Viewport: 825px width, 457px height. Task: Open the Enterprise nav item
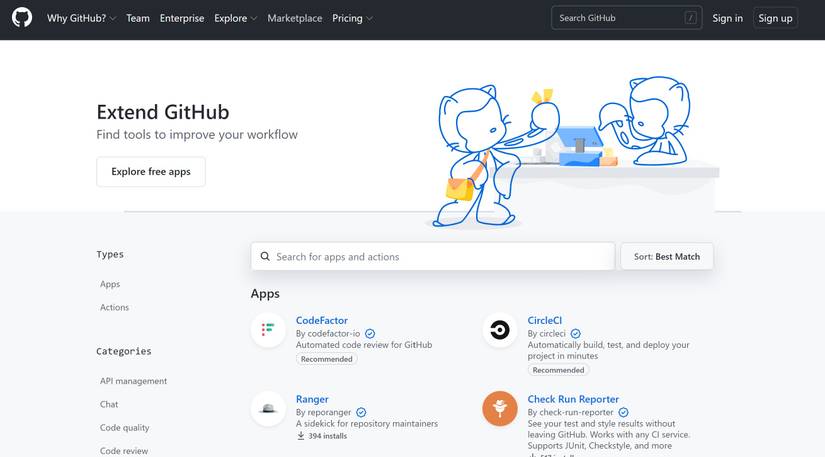click(182, 18)
